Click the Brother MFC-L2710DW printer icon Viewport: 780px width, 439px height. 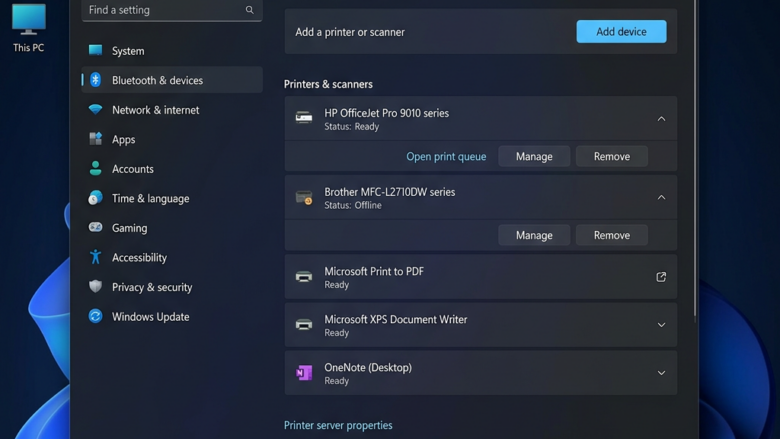coord(303,197)
